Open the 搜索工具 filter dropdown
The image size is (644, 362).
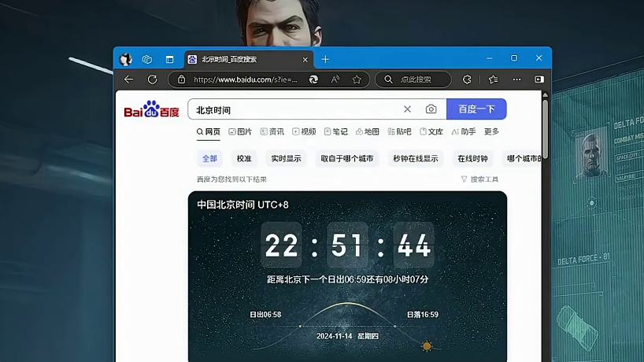pyautogui.click(x=479, y=179)
